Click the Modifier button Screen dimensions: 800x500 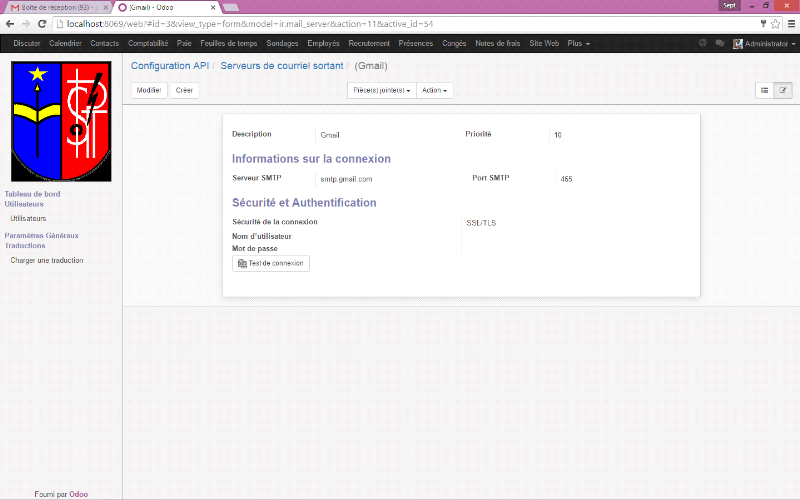point(149,90)
